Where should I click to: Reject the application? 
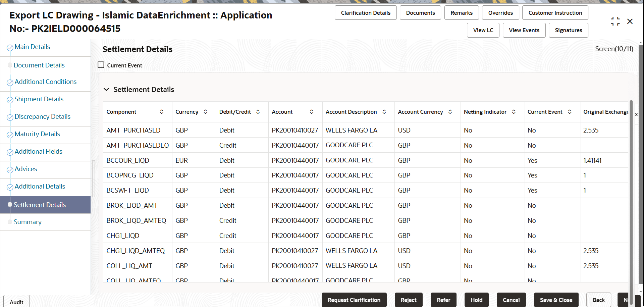pos(409,300)
